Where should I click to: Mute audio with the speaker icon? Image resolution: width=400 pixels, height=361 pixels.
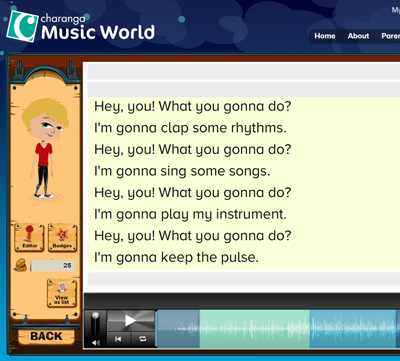point(96,342)
